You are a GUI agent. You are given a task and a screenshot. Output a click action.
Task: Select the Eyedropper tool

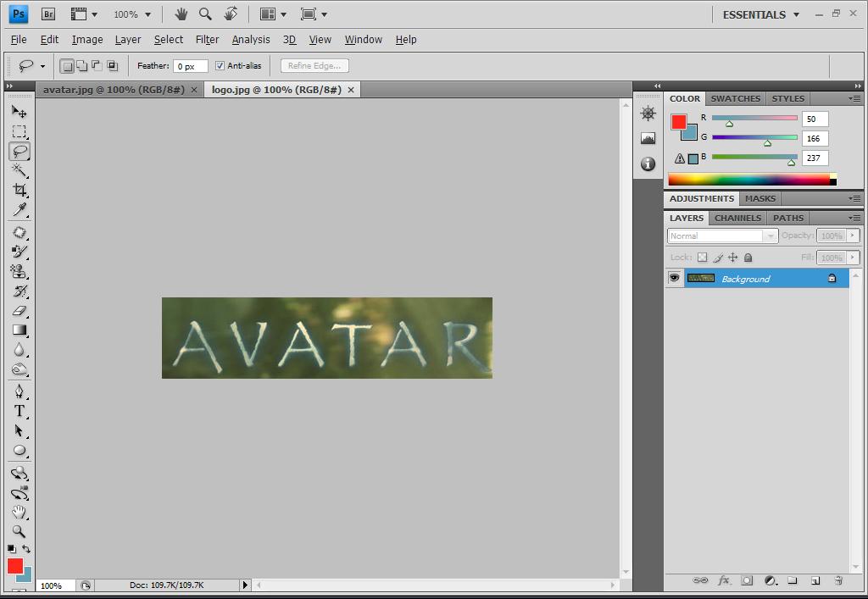coord(19,209)
